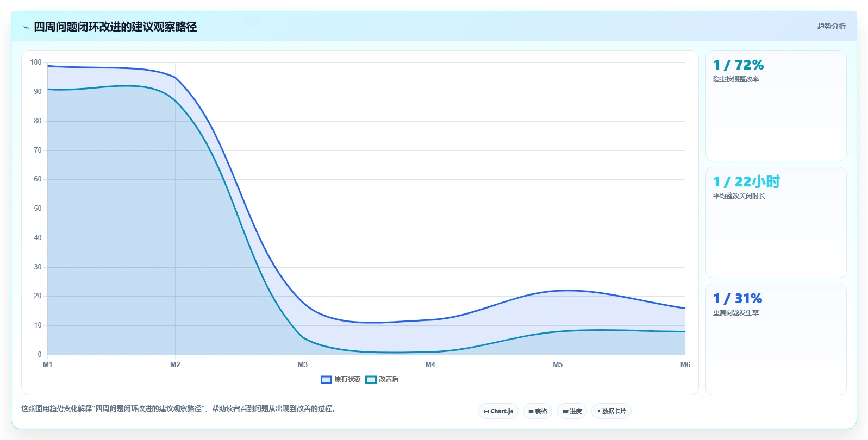The image size is (868, 440).
Task: Click the 趋势分析 label in header
Action: click(x=832, y=26)
